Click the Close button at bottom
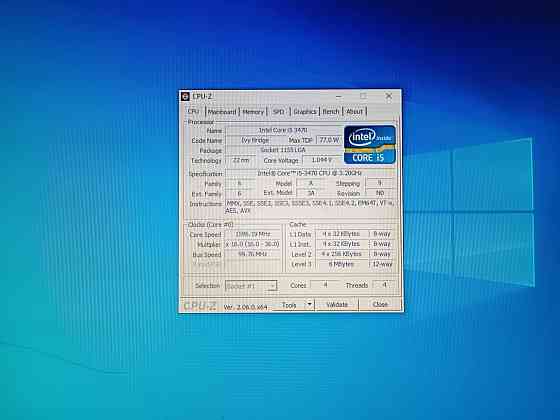The image size is (560, 420). tap(380, 305)
